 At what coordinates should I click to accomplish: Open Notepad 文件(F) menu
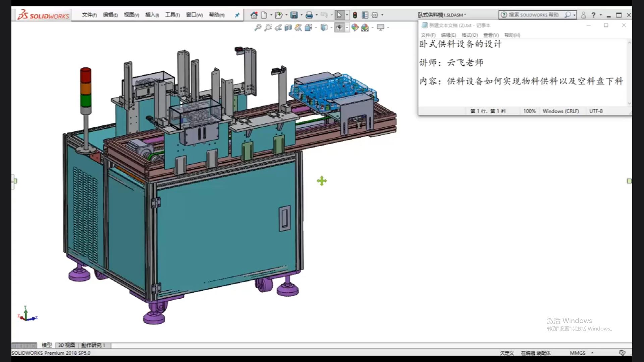click(x=428, y=35)
